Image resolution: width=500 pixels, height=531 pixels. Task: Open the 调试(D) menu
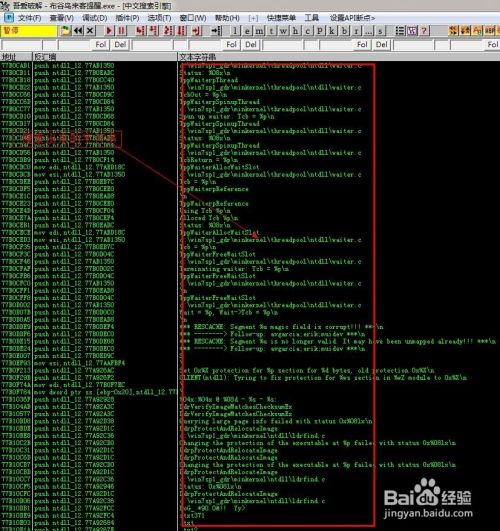(x=95, y=18)
